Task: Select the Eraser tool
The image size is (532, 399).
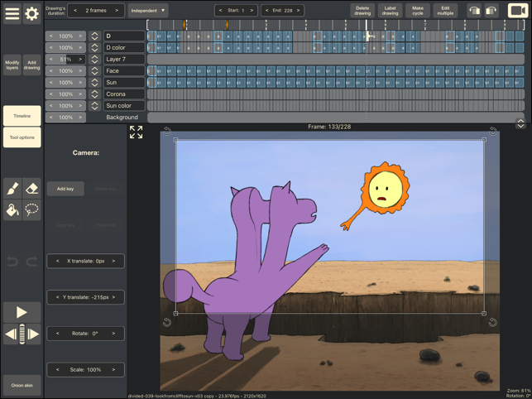Action: point(32,188)
